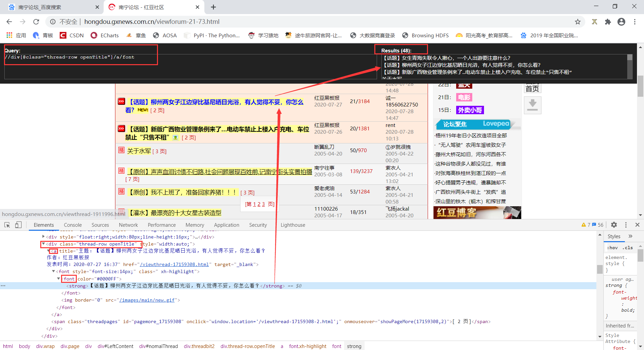The height and width of the screenshot is (350, 644).
Task: Open the Browsing HDFS bookmark
Action: click(x=425, y=35)
